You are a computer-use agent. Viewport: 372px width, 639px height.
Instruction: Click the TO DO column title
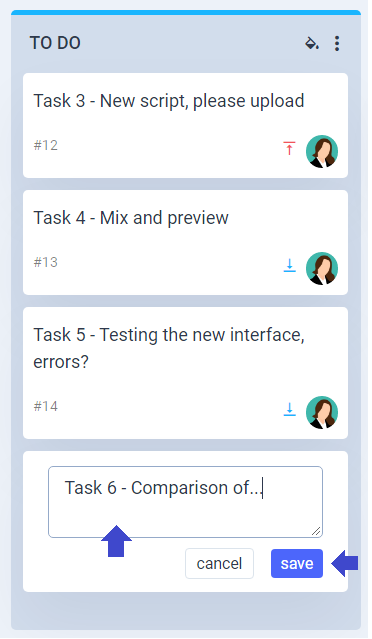pos(55,43)
